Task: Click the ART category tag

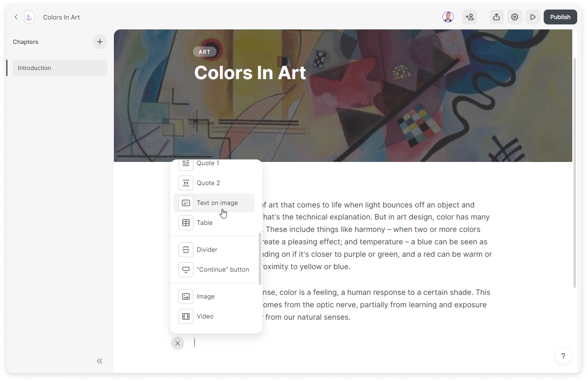Action: tap(204, 52)
